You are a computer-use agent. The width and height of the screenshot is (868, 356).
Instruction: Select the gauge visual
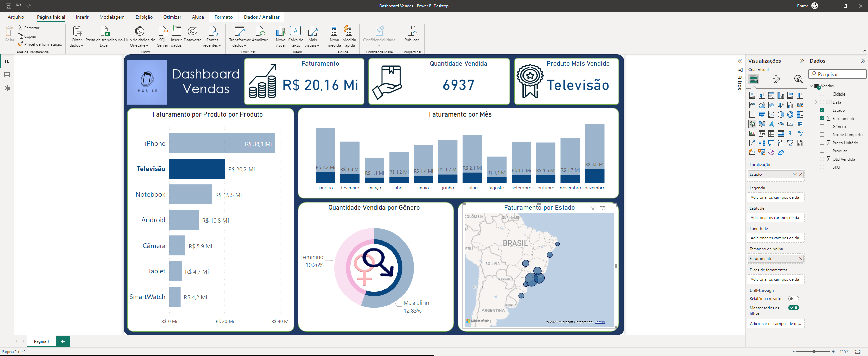click(781, 124)
